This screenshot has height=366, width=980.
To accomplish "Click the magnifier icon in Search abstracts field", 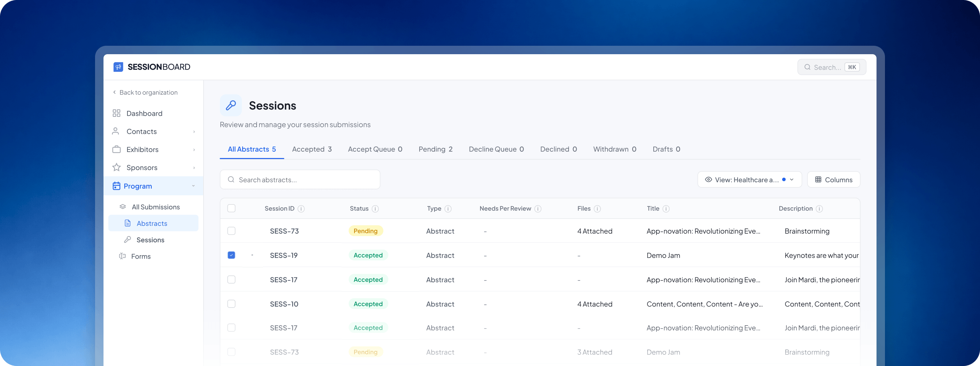I will [x=231, y=179].
